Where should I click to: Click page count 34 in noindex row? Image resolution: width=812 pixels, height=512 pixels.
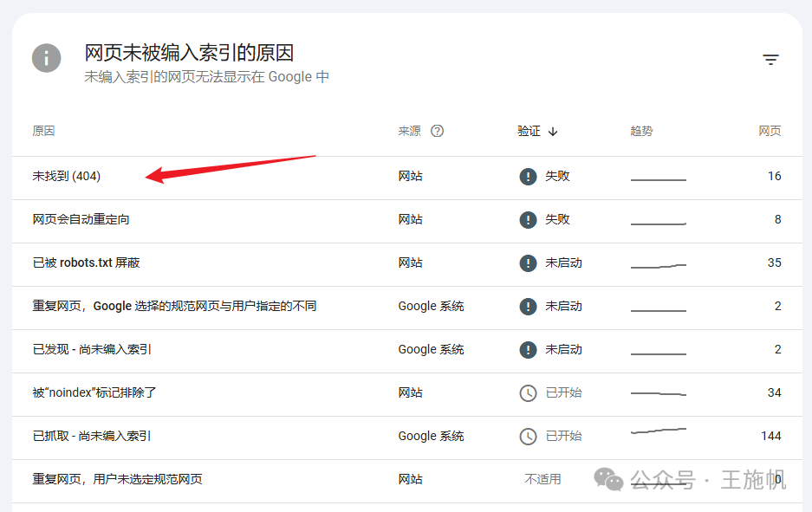(774, 392)
